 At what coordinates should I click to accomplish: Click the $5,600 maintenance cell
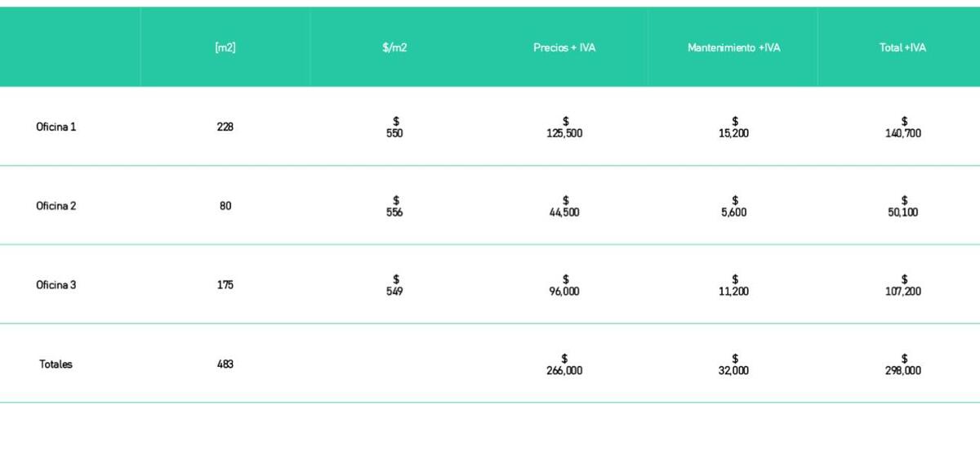[733, 207]
